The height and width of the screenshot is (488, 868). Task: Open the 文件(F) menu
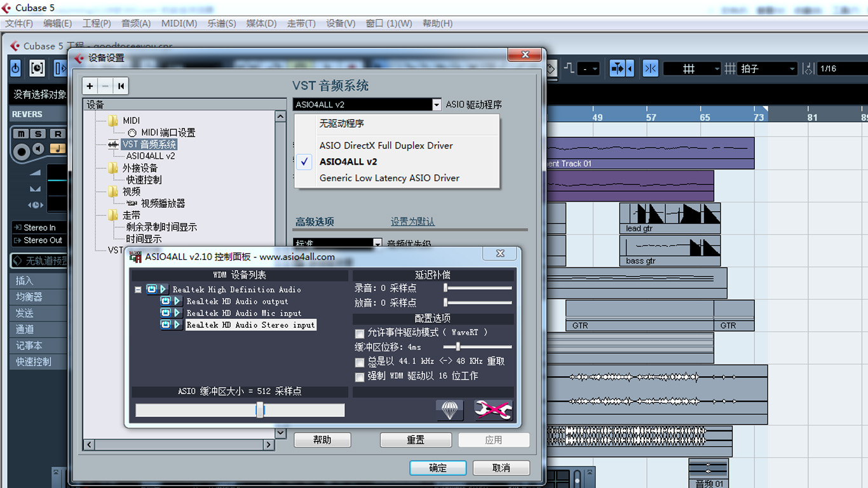tap(19, 24)
